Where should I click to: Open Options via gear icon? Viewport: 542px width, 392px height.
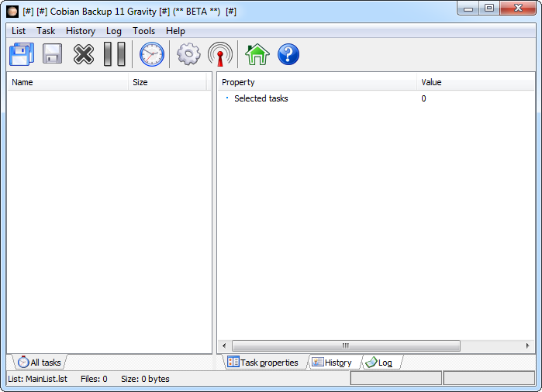188,54
